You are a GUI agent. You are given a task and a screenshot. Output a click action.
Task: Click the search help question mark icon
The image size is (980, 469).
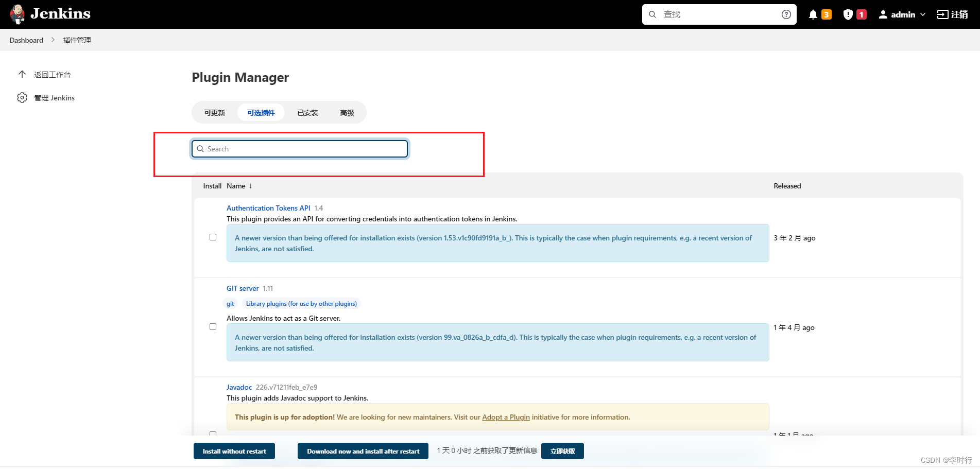point(786,14)
